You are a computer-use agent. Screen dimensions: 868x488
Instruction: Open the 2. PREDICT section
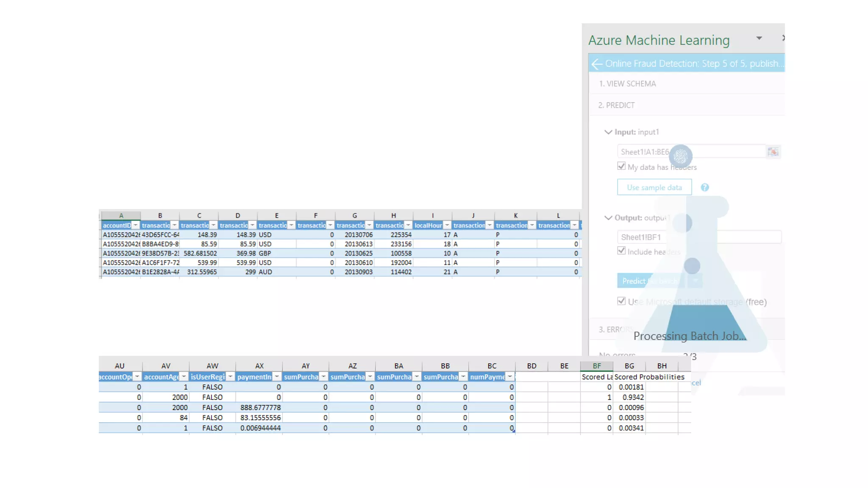coord(617,105)
